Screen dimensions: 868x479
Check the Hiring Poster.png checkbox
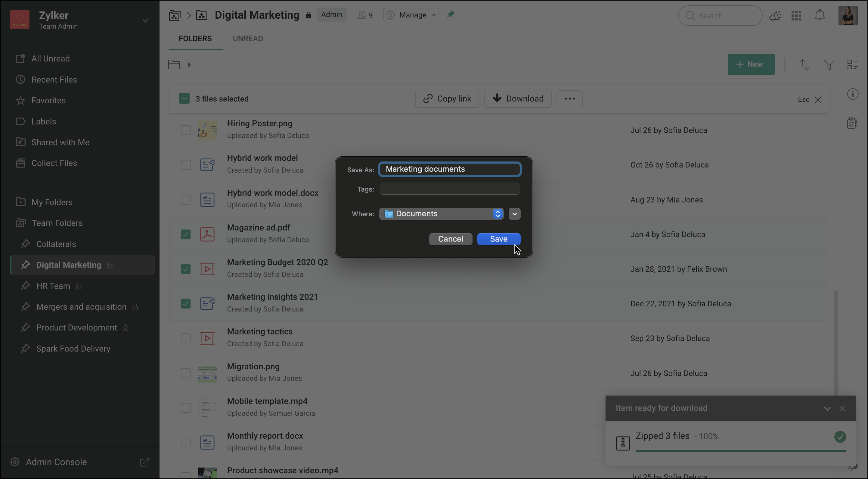click(186, 130)
